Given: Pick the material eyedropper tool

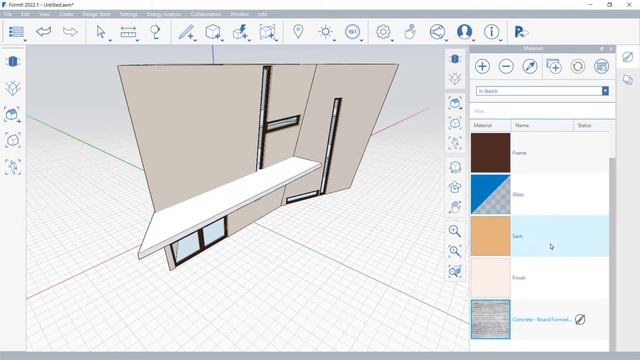Looking at the screenshot, I should pos(530,66).
